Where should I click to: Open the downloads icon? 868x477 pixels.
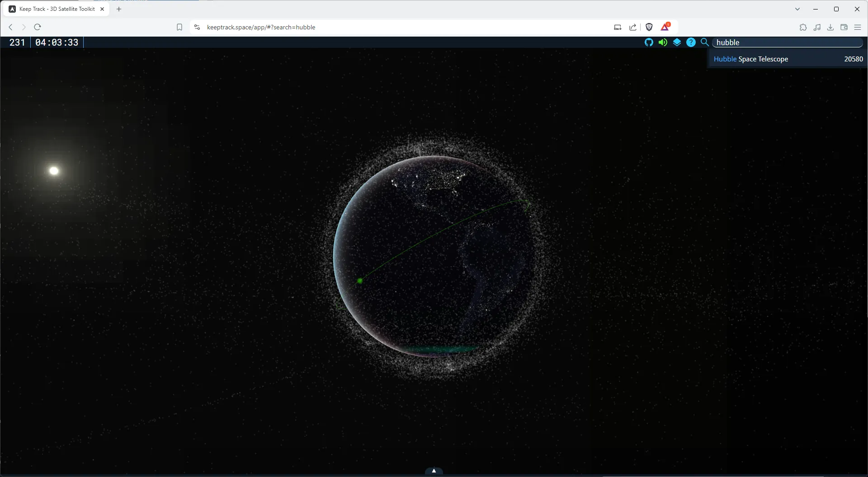[830, 27]
